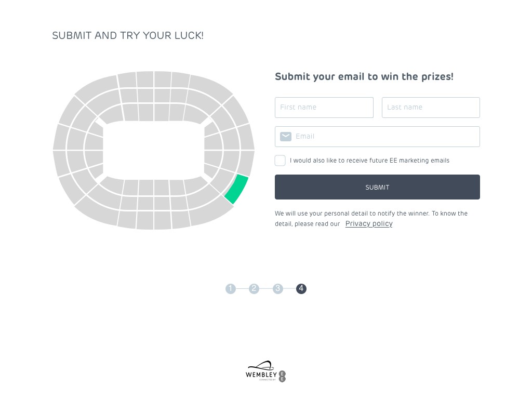Go to step 1 indicator
Viewport: 532px width, 399px height.
pos(231,289)
